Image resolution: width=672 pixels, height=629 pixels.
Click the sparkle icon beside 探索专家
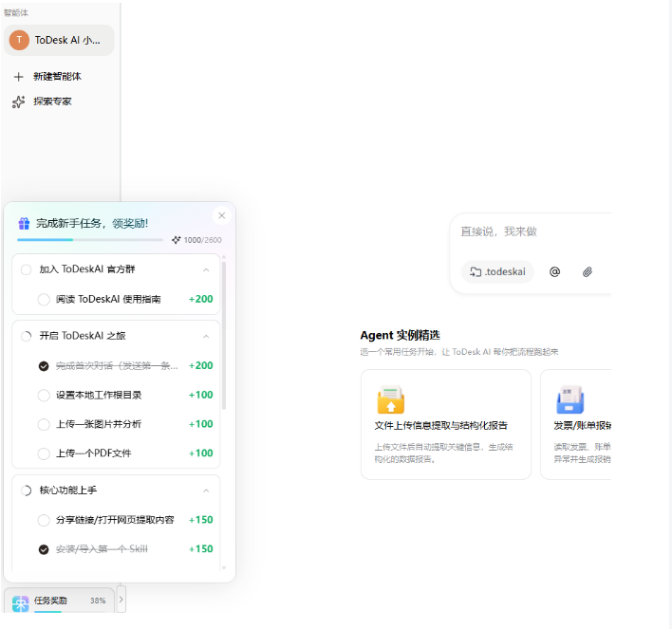click(18, 102)
